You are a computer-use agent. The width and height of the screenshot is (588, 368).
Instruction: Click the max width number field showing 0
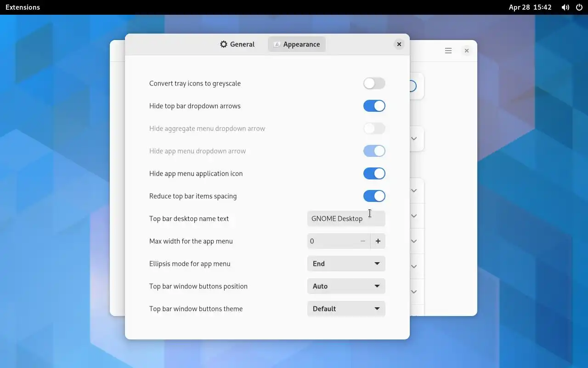coord(331,241)
